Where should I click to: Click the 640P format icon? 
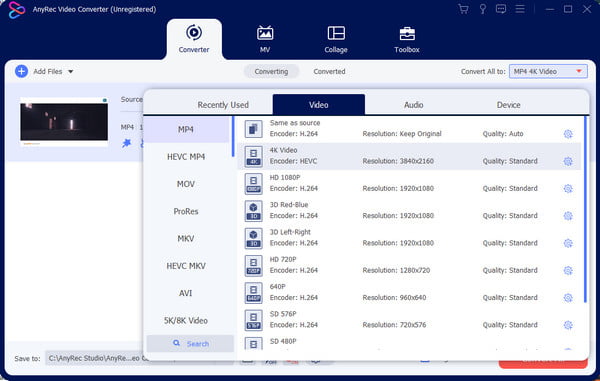pyautogui.click(x=253, y=293)
